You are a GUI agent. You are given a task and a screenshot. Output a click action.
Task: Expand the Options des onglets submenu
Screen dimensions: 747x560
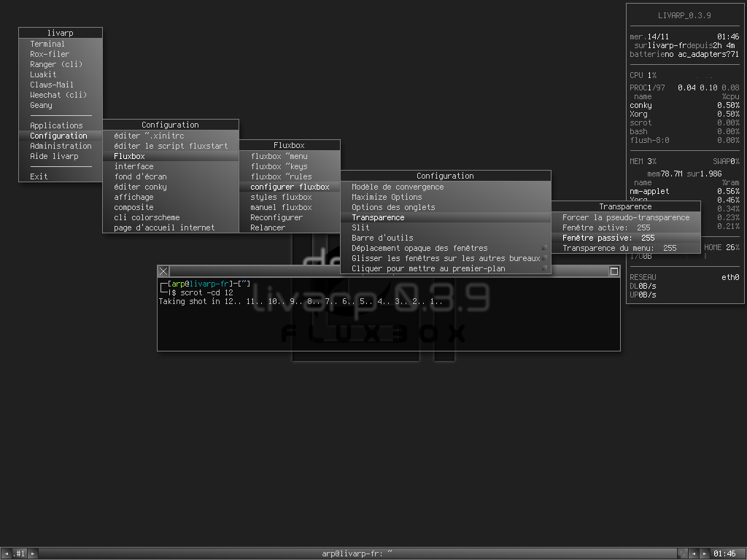446,207
